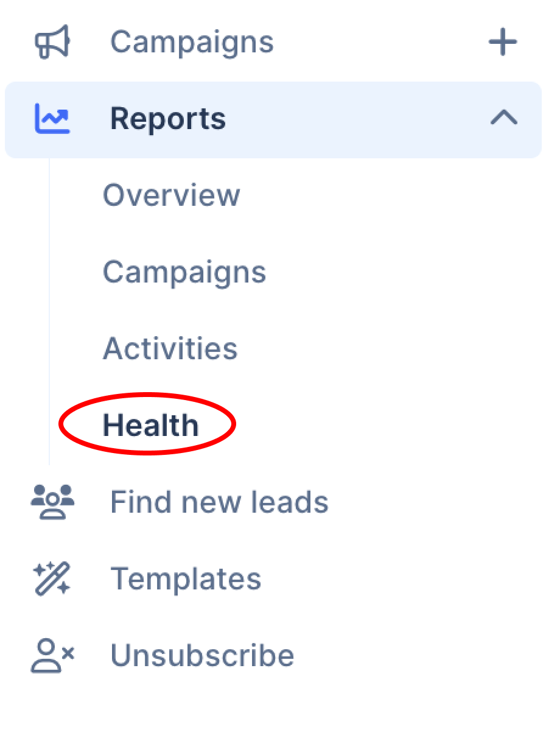Click the megaphone icon beside Campaigns
Screen dimensions: 560x738
(51, 43)
